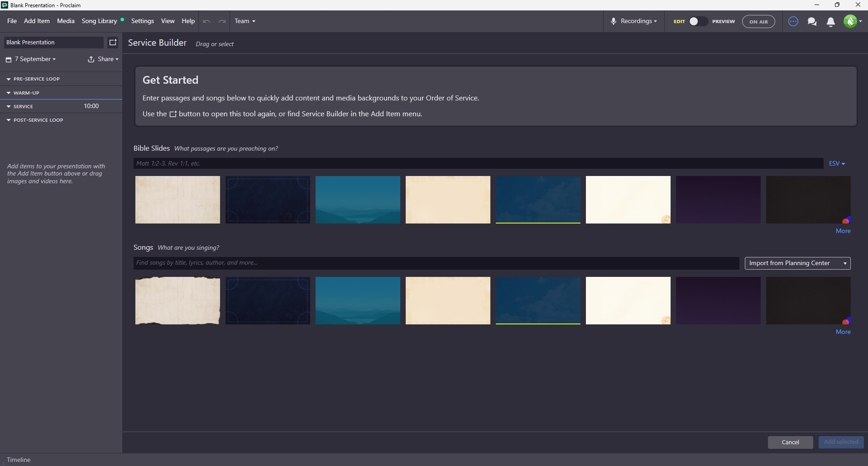
Task: Select the blue clouds Songs background
Action: coord(538,300)
